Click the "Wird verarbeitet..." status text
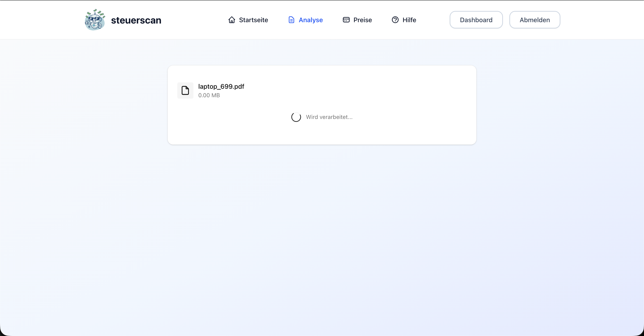Screen dimensions: 644x336 tap(329, 117)
